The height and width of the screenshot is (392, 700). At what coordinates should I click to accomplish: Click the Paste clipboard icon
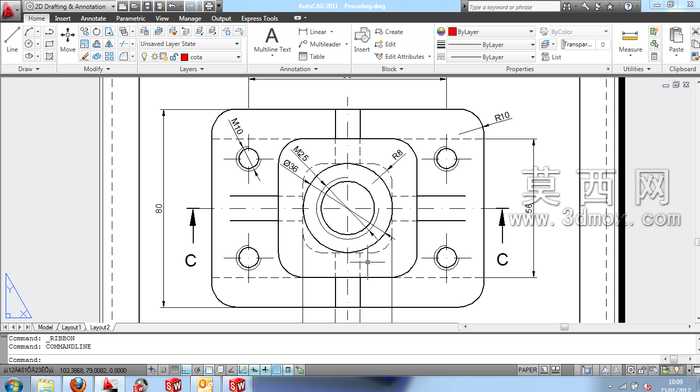[676, 39]
